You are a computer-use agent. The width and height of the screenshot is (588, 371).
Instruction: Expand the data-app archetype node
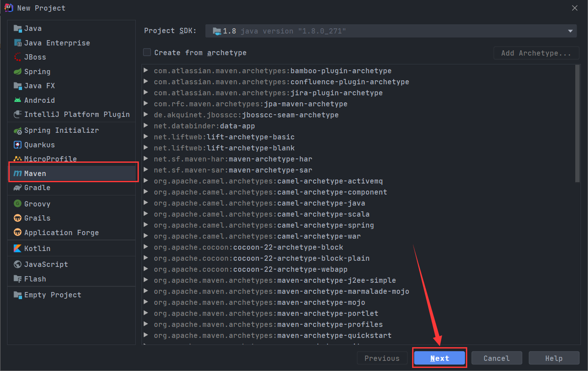pos(146,126)
